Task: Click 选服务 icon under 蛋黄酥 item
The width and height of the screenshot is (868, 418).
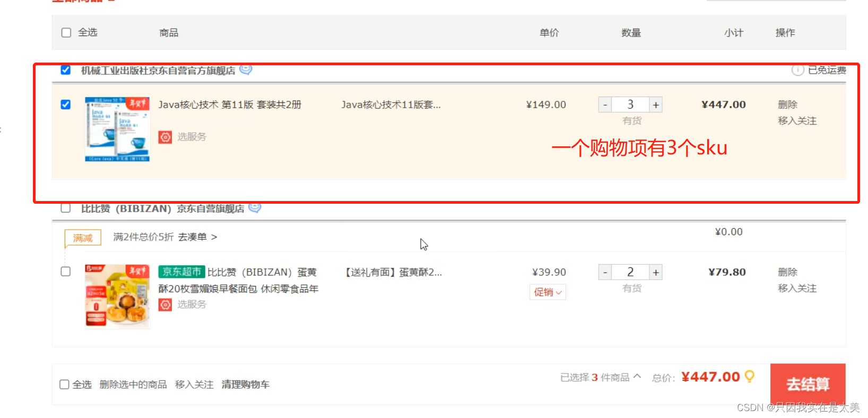Action: click(165, 304)
